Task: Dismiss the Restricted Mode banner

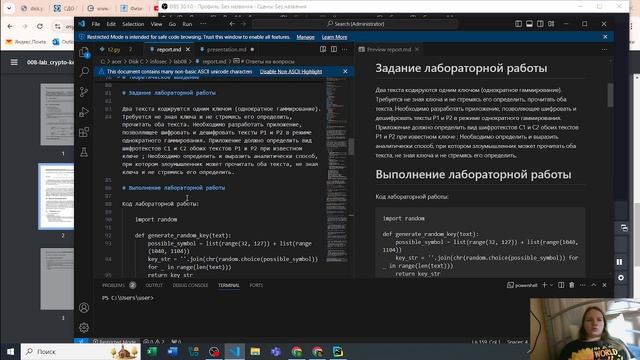Action: click(605, 37)
